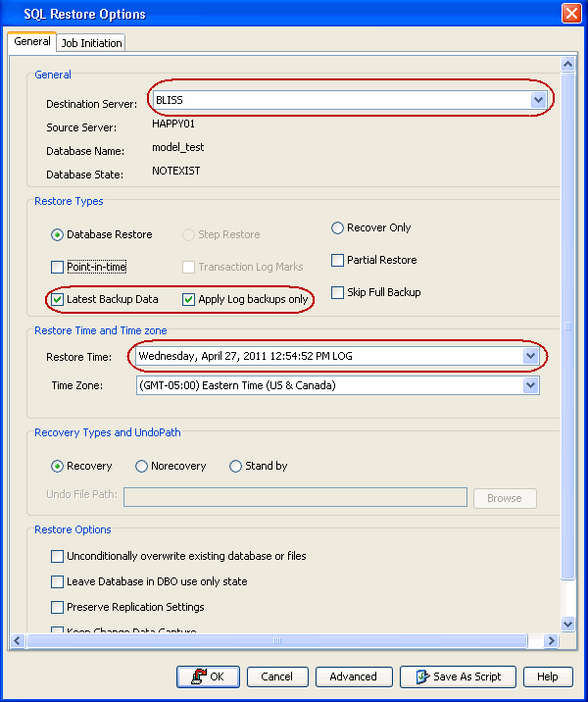Click the horizontal scrollbar right arrow
The height and width of the screenshot is (702, 588).
coord(551,640)
